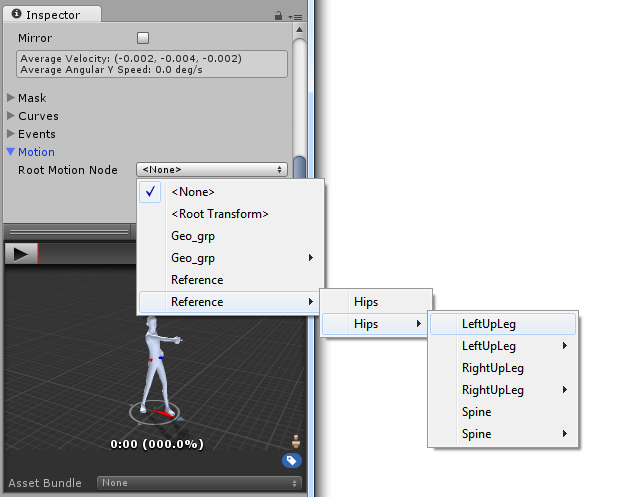Select the Spine item without arrow

[477, 412]
